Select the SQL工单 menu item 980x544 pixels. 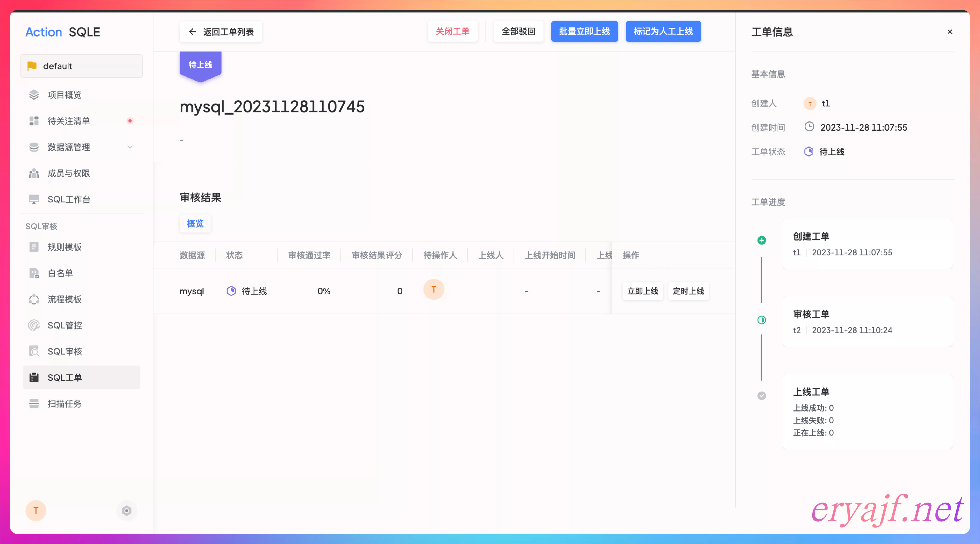(82, 377)
